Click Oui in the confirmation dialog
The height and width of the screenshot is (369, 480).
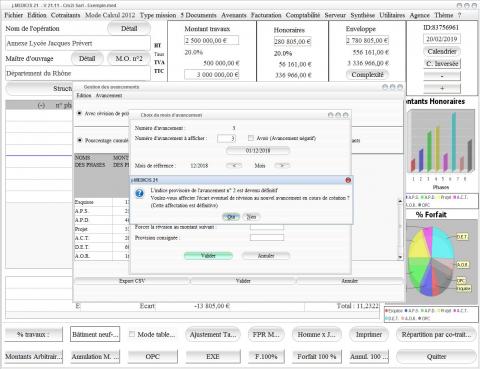[231, 217]
